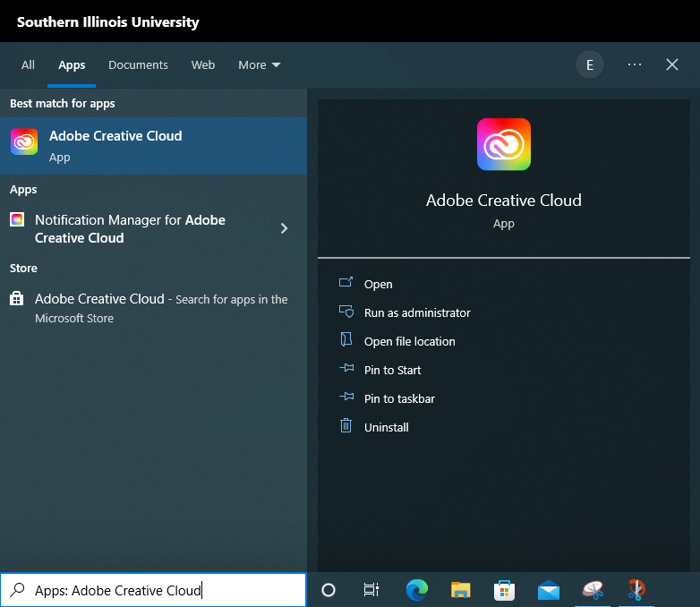Click the Run as administrator shield icon
Viewport: 700px width, 607px height.
346,311
